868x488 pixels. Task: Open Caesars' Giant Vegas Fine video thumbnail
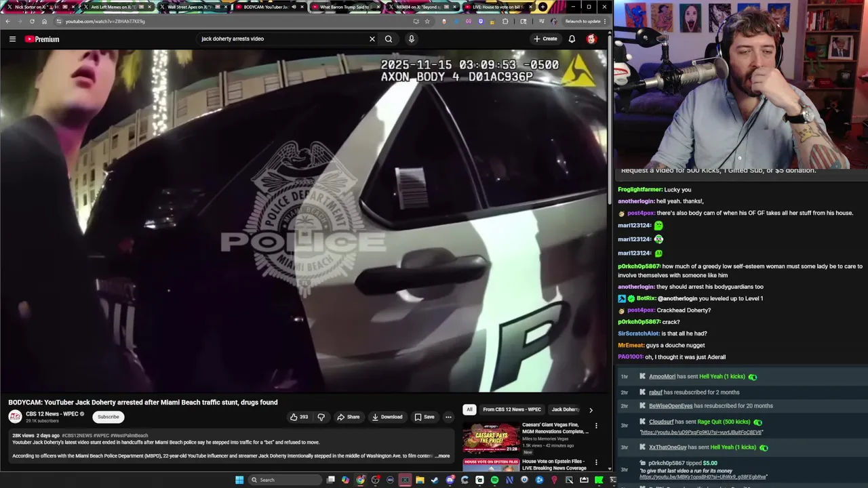click(x=492, y=437)
